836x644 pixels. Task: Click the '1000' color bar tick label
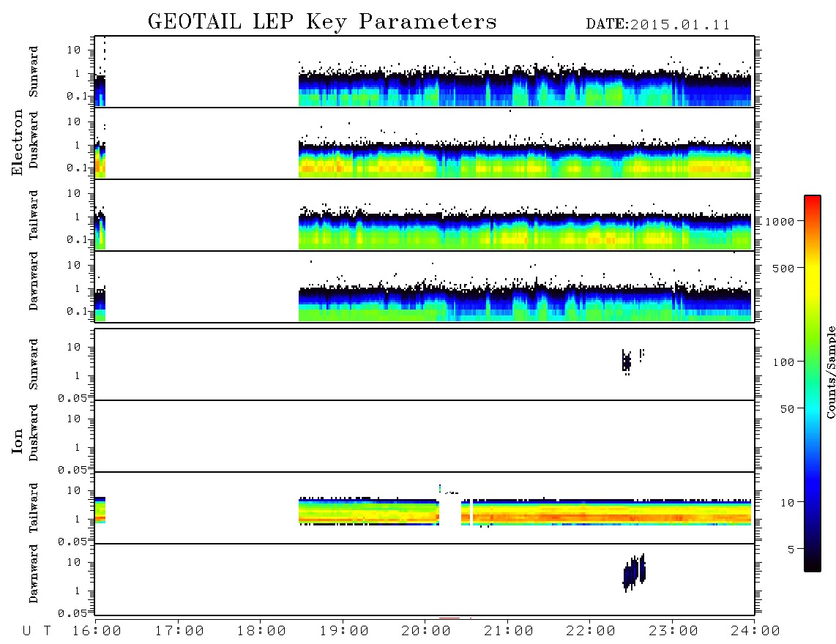(780, 221)
